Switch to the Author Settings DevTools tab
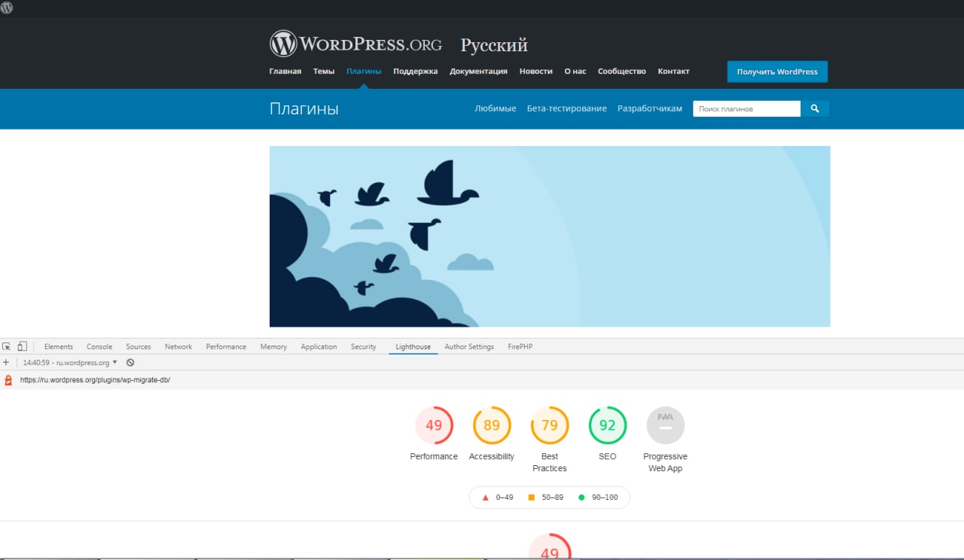This screenshot has height=560, width=964. point(469,347)
